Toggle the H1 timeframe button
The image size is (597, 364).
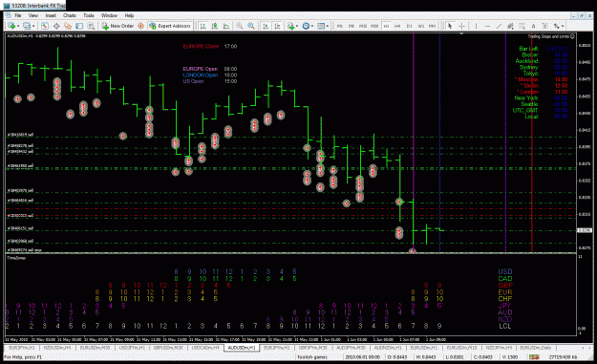pyautogui.click(x=386, y=26)
